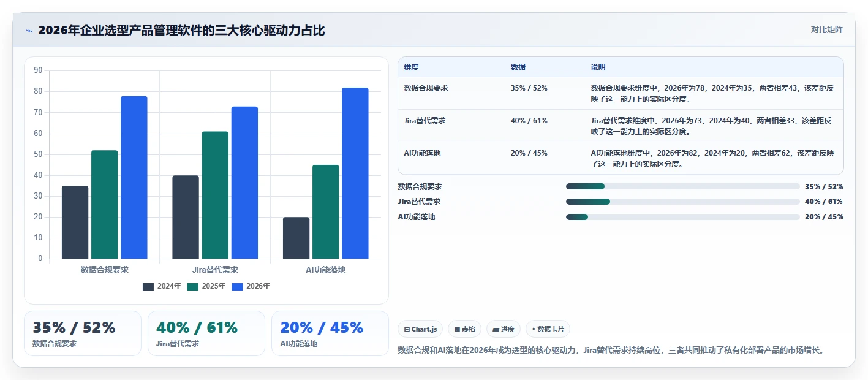Screen dimensions: 868x380
Task: Click the title 2026年企业选型产品管理软件
Action: click(181, 30)
